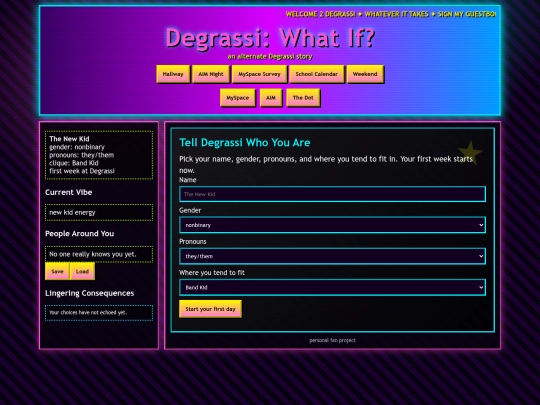Click the Name input field
The width and height of the screenshot is (540, 405).
pos(332,194)
